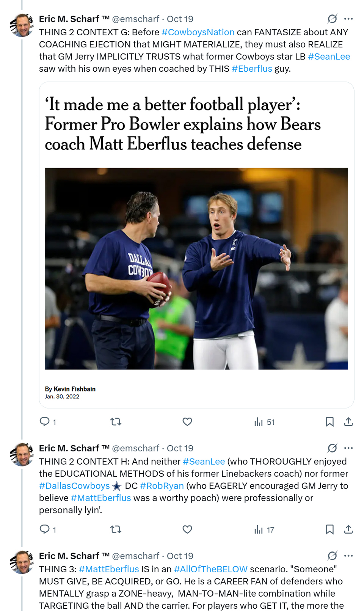Share the tweet with the article image
Screen dimensions: 364x611
[x=348, y=421]
